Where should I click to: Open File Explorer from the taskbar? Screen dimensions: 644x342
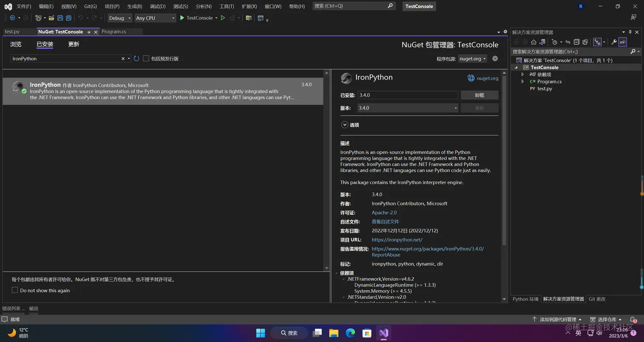coord(333,333)
